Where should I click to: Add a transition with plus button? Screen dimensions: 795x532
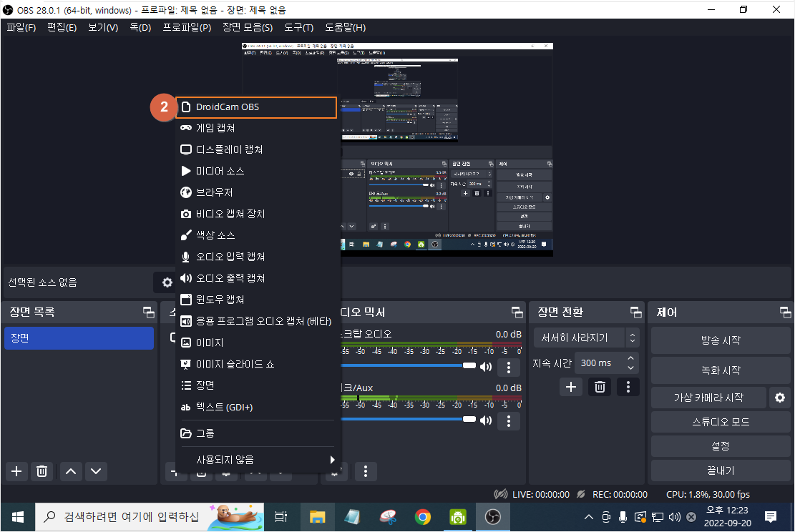571,387
